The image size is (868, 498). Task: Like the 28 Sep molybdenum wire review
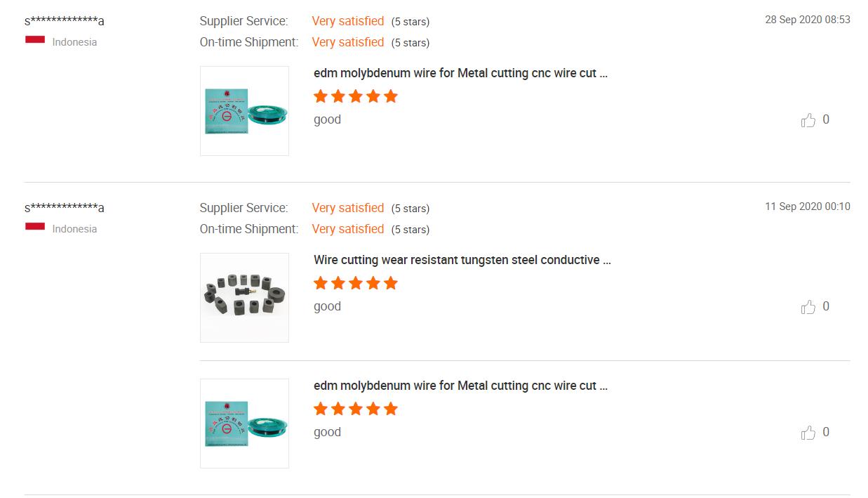tap(808, 120)
